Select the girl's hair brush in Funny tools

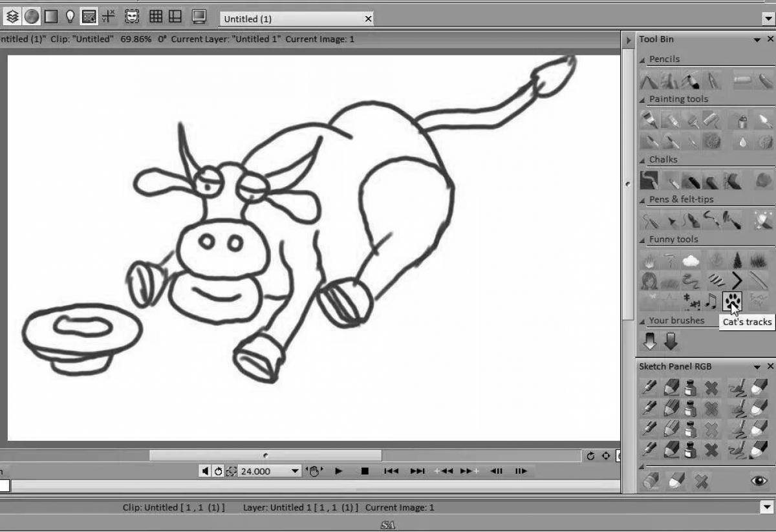tap(649, 281)
